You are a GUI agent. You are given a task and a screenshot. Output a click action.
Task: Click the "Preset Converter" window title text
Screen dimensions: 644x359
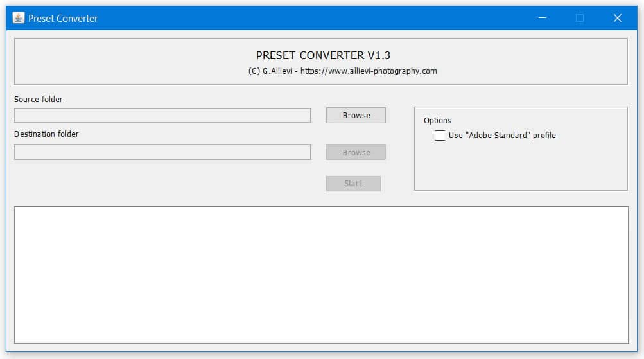[63, 19]
